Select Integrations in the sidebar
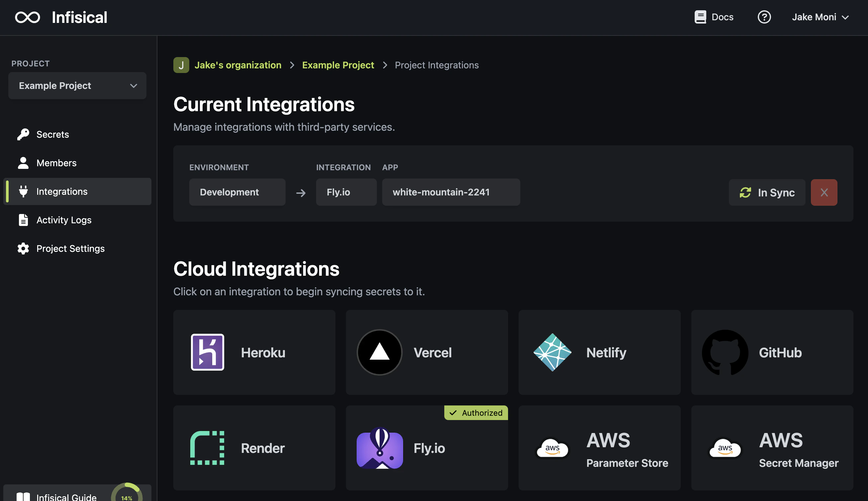 pos(77,191)
